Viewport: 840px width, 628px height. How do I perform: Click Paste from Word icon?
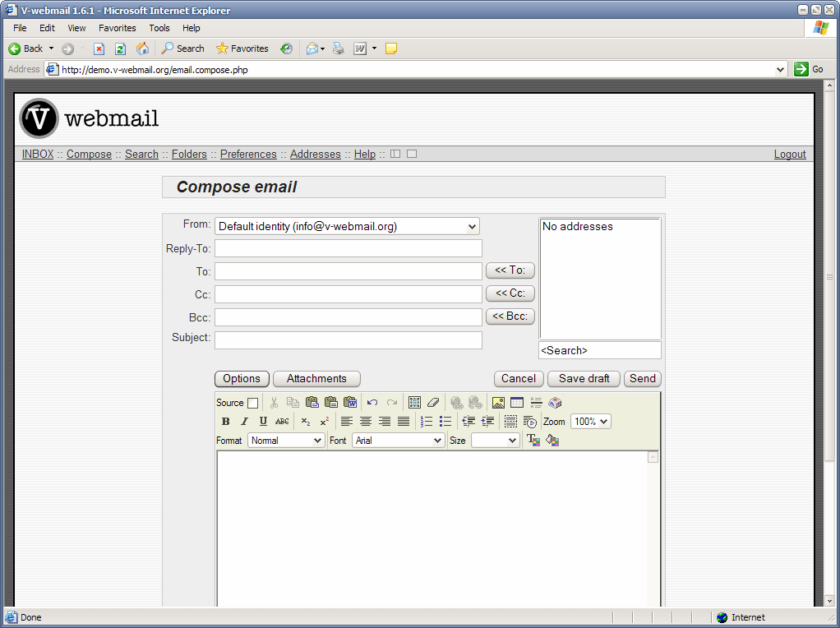[x=350, y=403]
